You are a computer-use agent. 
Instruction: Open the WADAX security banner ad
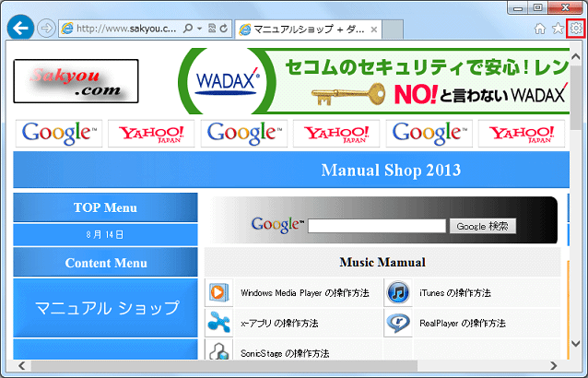[374, 81]
